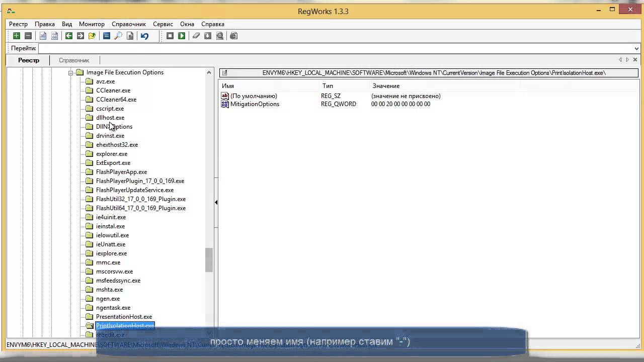Open the Справочник menu
Viewport: 644px width, 362px height.
coord(129,24)
